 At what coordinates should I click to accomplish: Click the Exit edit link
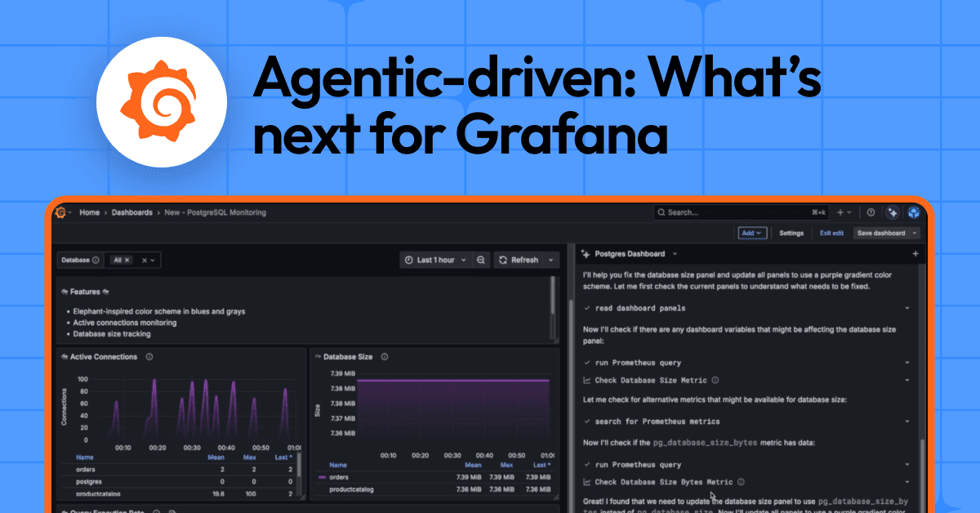(831, 233)
